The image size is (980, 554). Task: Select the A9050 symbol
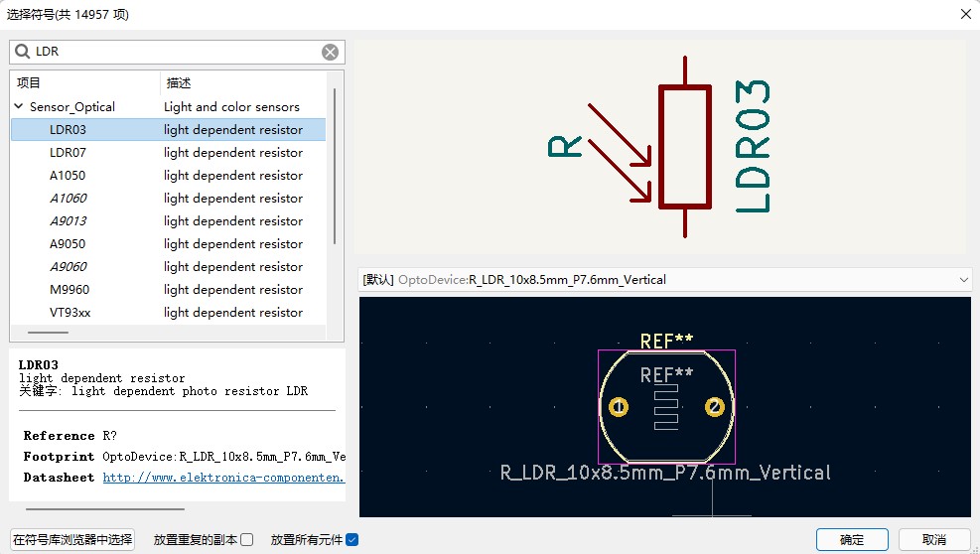[168, 244]
